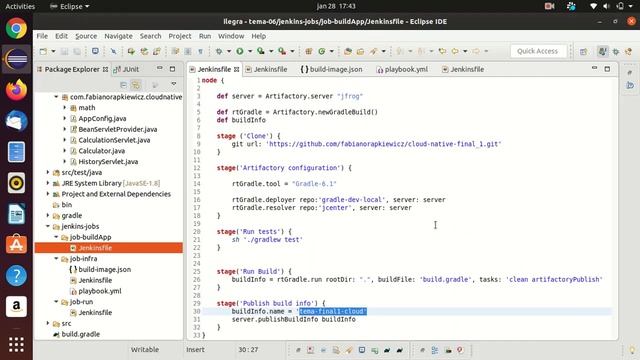Open the Source menu

click(x=86, y=36)
